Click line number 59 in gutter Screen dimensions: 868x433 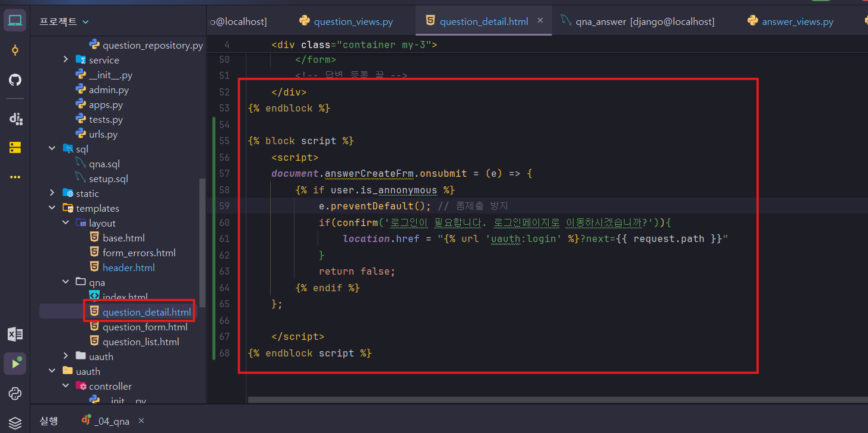tap(224, 206)
